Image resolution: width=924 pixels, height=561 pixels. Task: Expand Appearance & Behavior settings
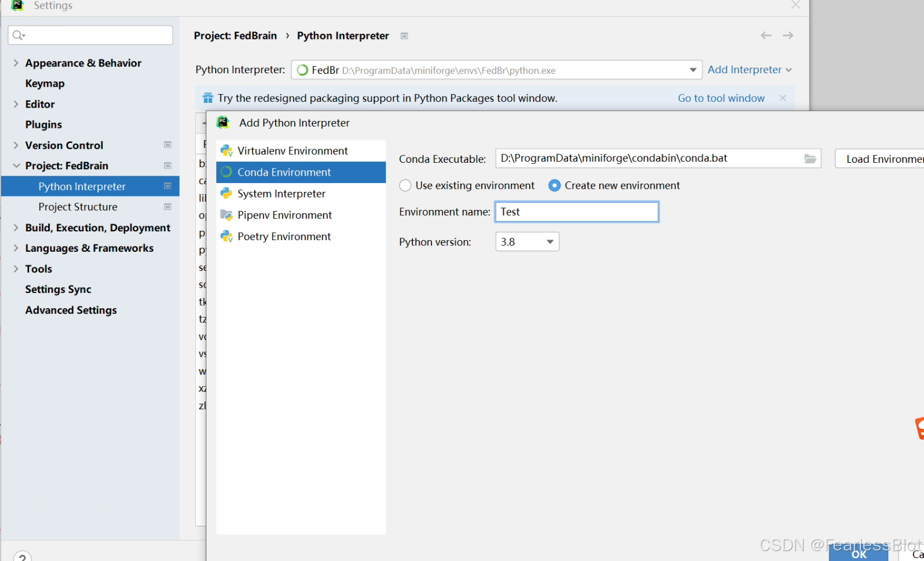coord(16,63)
